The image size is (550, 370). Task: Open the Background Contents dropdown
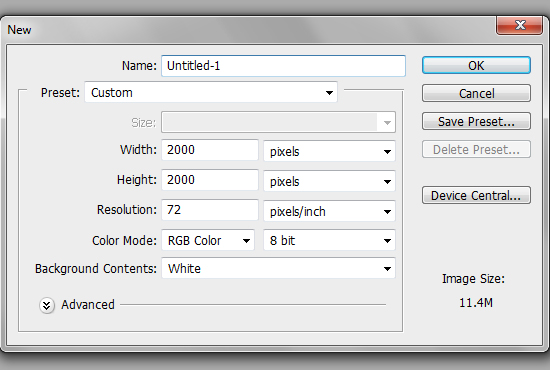[x=279, y=268]
